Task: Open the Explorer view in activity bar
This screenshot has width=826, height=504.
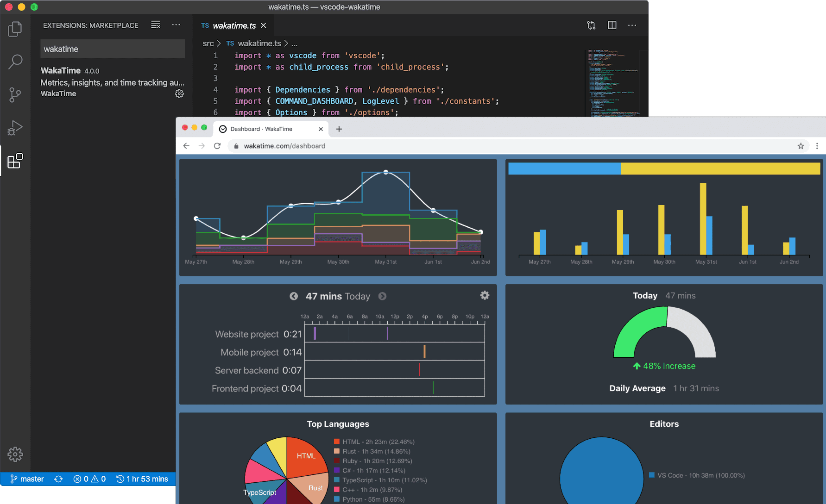Action: pos(15,29)
